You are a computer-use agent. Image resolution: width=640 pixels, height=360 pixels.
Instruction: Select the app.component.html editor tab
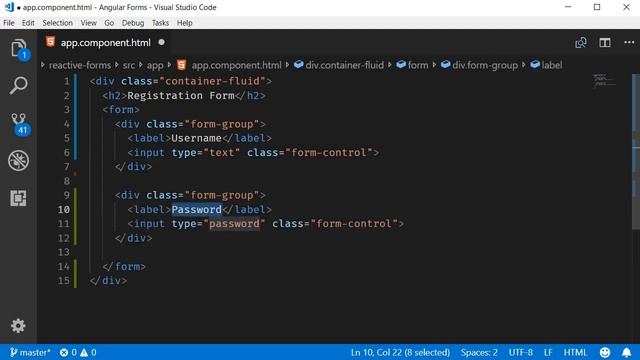click(x=106, y=42)
